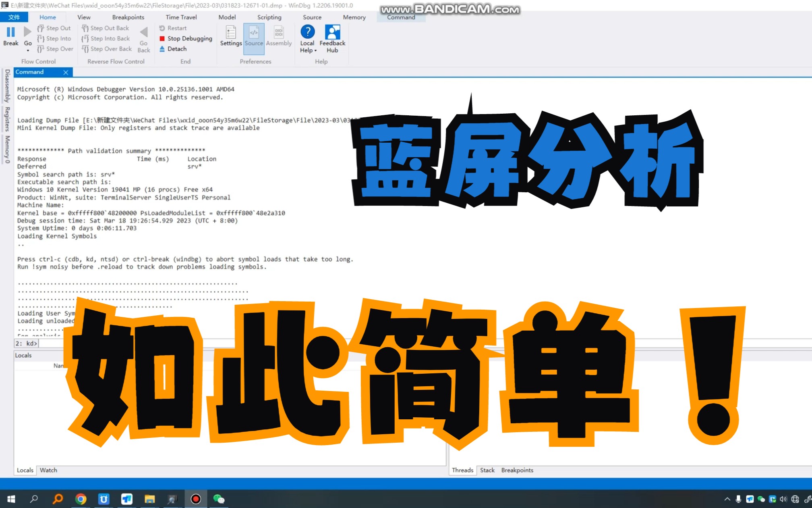Click the Go play icon
Viewport: 812px width, 508px height.
click(x=27, y=32)
